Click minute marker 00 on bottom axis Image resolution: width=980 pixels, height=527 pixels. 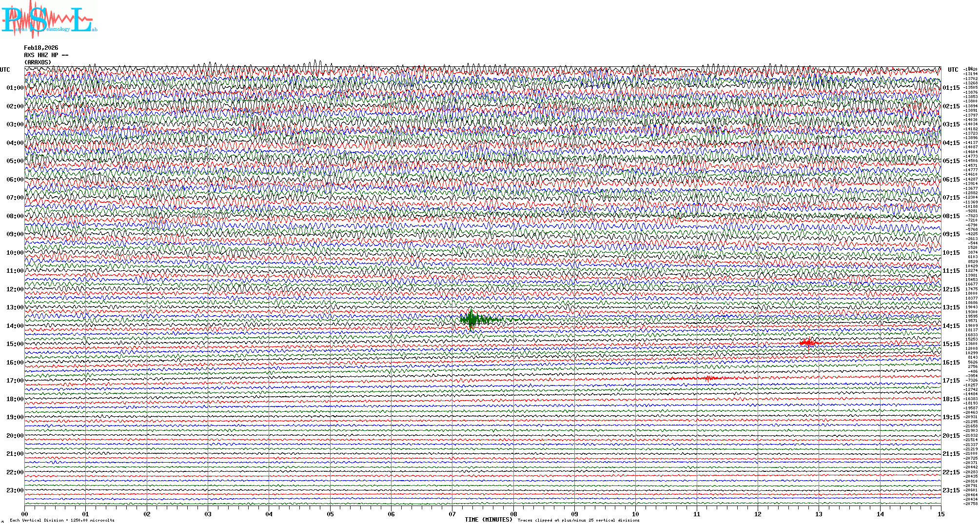tap(25, 514)
